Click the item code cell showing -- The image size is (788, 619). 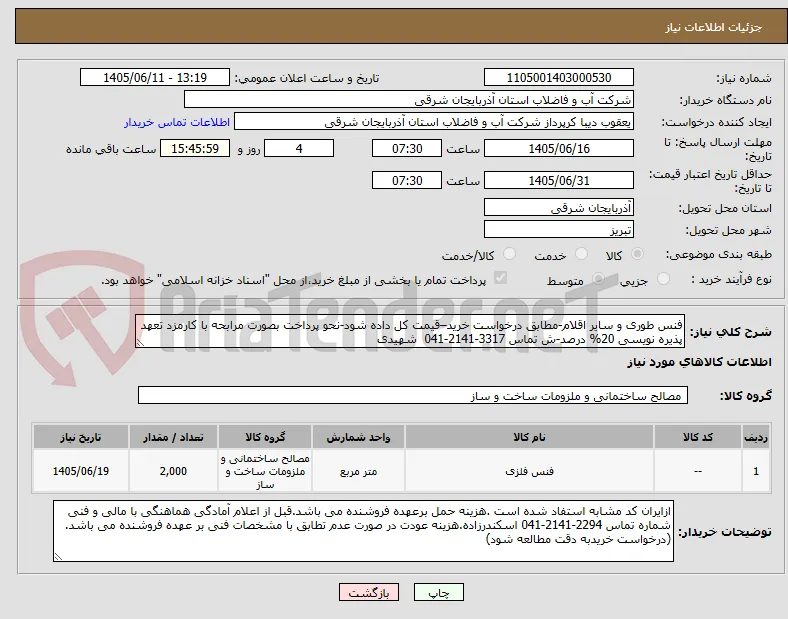point(698,471)
